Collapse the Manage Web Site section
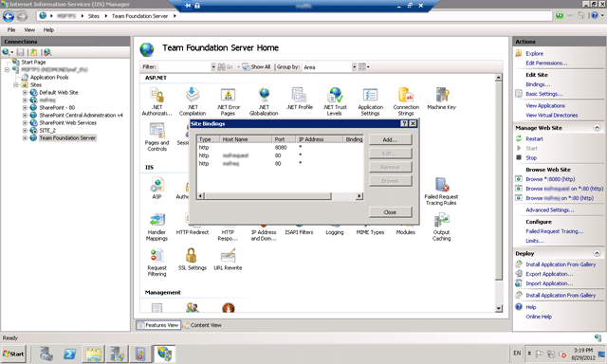This screenshot has height=364, width=607. pyautogui.click(x=597, y=128)
